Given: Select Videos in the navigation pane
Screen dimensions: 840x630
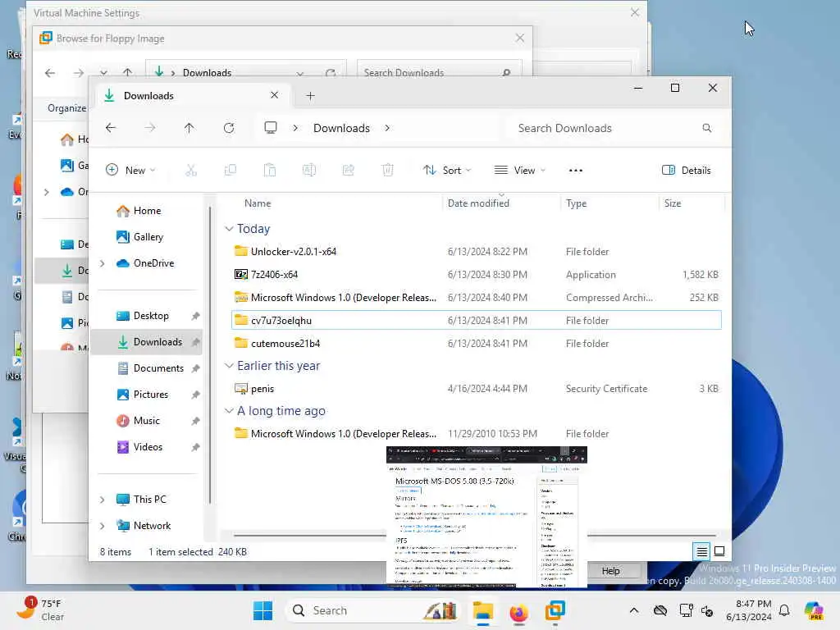Looking at the screenshot, I should (146, 447).
